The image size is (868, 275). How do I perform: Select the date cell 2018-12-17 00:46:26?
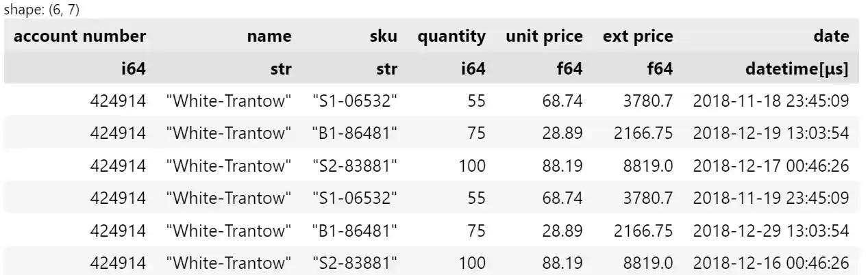pyautogui.click(x=771, y=166)
